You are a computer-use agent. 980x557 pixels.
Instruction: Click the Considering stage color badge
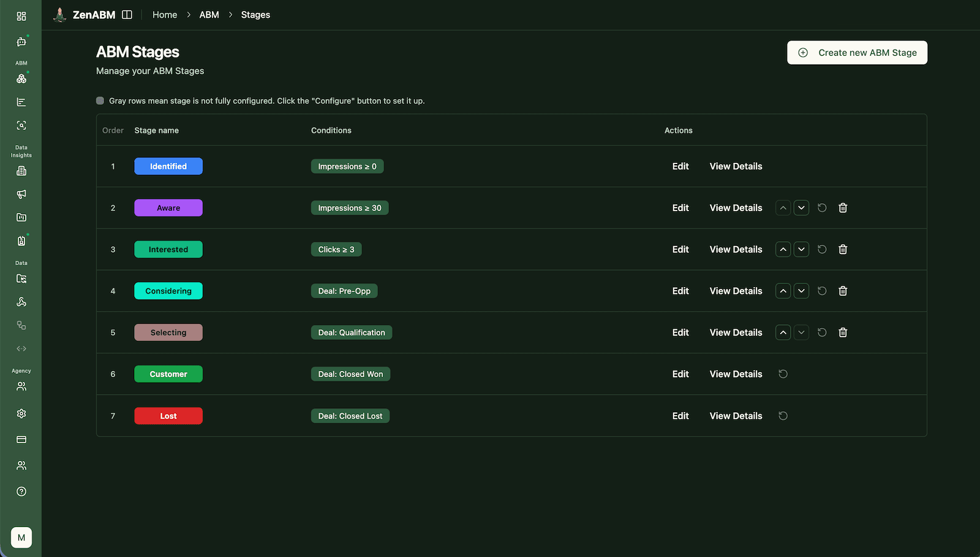coord(168,291)
